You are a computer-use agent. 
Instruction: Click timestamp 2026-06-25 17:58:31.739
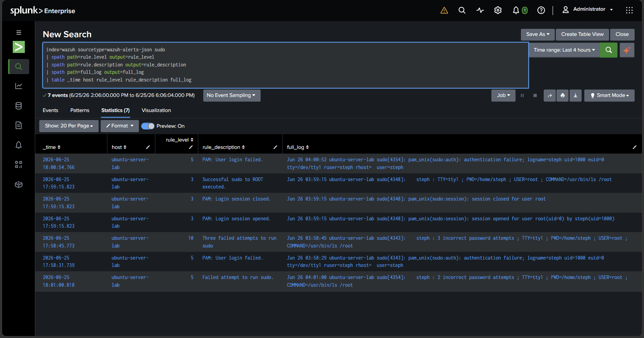click(59, 262)
